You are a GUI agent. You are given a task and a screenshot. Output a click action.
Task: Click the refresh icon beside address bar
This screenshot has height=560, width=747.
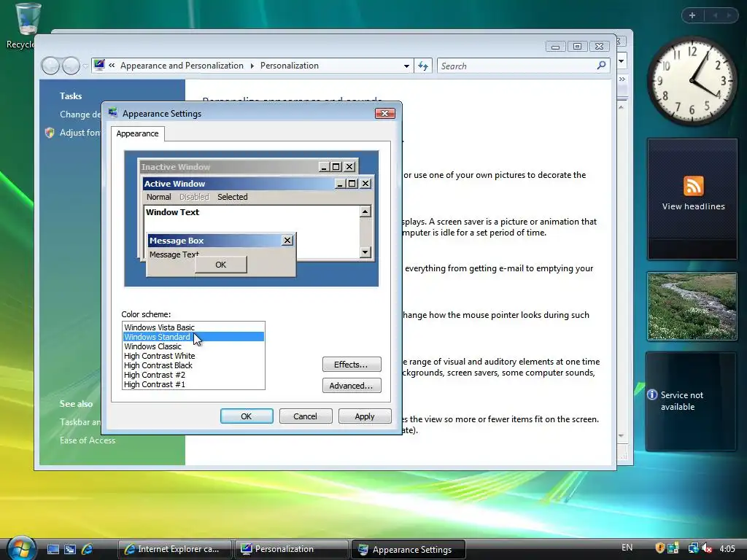click(423, 66)
